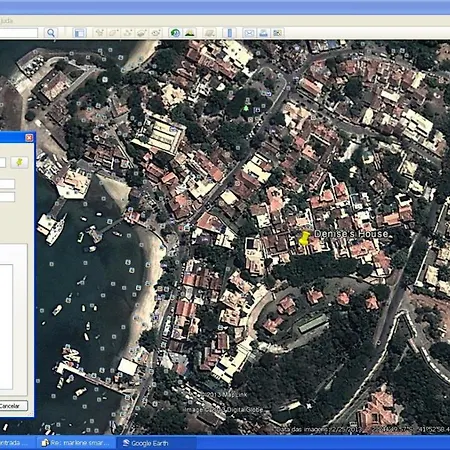This screenshot has width=450, height=450.
Task: Select the Add Polygon toolbar icon
Action: pos(114,33)
